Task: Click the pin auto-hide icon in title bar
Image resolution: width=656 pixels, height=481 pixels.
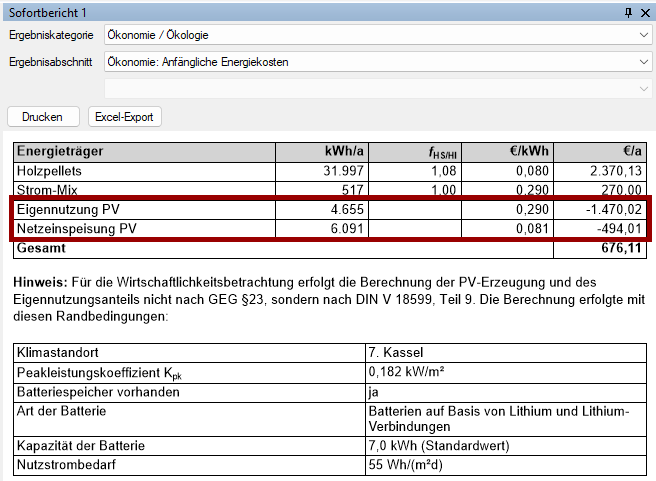Action: 628,12
